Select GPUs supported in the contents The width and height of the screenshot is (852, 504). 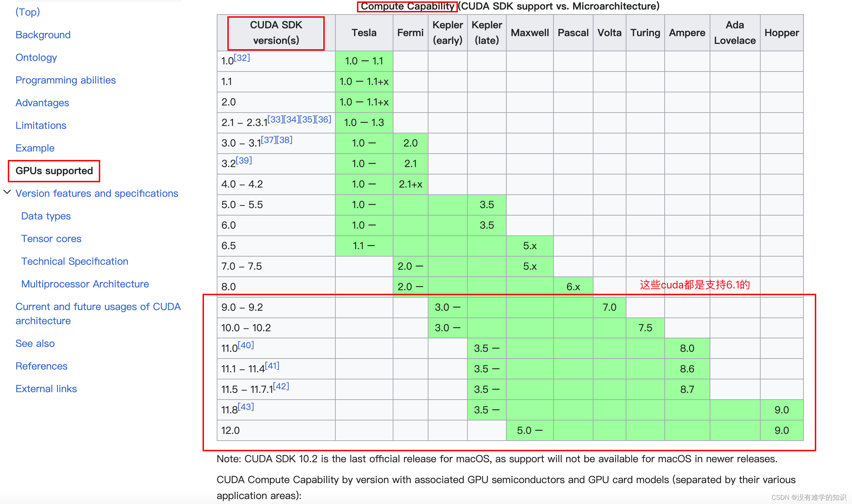[x=54, y=171]
